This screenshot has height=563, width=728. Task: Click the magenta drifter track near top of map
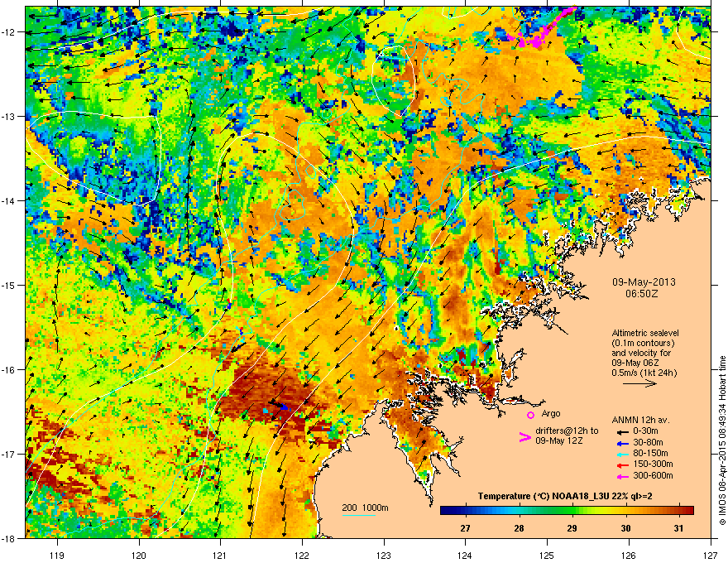541,29
